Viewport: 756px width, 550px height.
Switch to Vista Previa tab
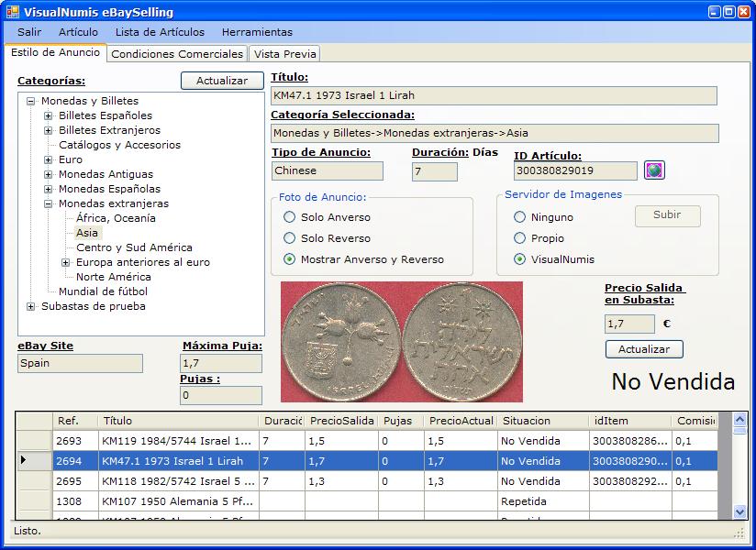click(285, 54)
